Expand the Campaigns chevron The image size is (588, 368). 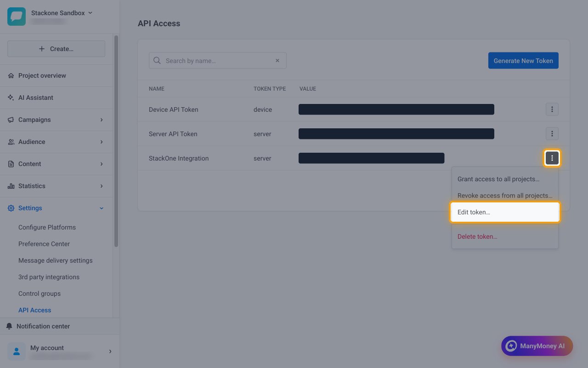[102, 120]
